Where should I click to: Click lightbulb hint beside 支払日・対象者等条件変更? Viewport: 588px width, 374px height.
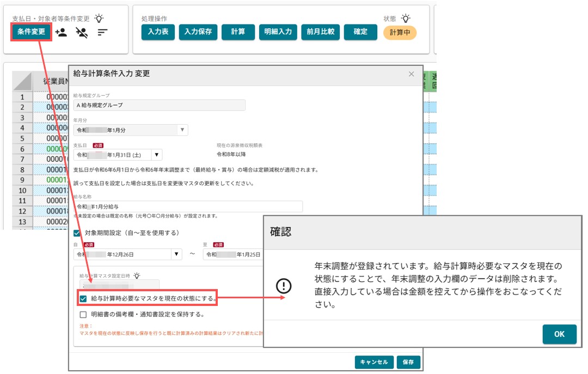(x=99, y=18)
